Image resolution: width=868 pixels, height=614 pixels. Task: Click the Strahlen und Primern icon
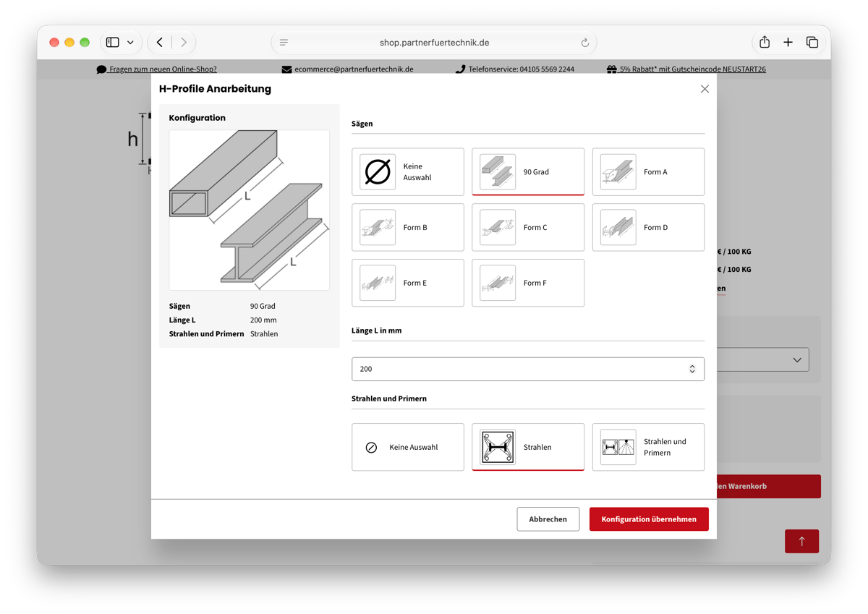pos(618,448)
